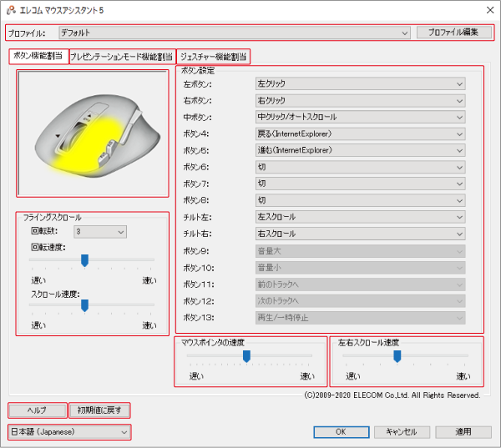Click the キャンセル button
Screen dimensions: 501x448
coord(402,432)
